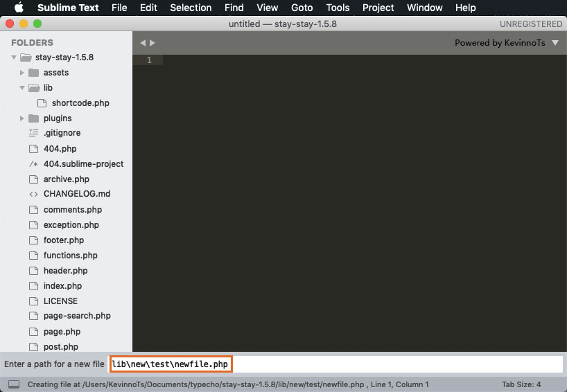Go to previous tab with left arrow
This screenshot has height=392, width=567.
(143, 43)
